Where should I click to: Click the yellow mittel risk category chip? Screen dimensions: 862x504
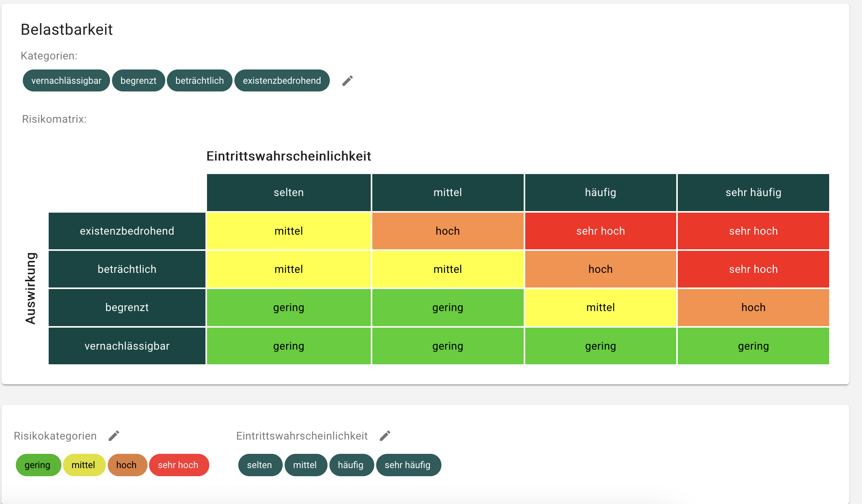pyautogui.click(x=83, y=465)
